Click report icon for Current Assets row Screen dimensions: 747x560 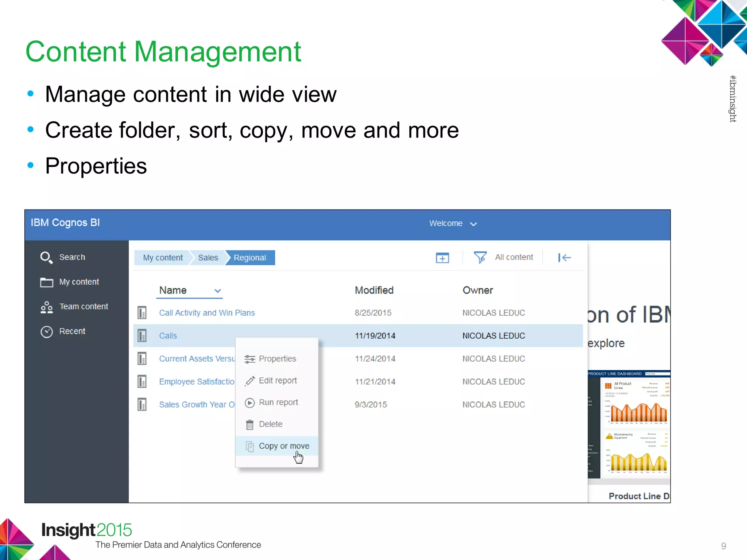pyautogui.click(x=142, y=358)
